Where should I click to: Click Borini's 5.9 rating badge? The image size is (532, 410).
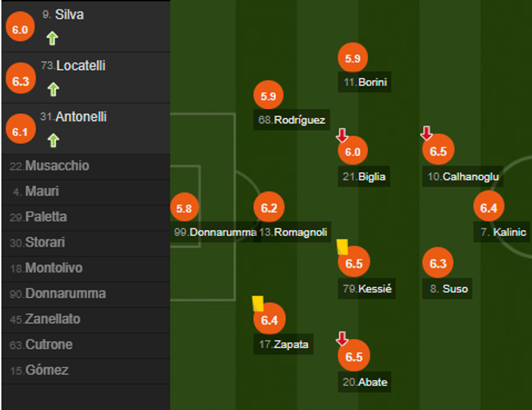tap(352, 57)
